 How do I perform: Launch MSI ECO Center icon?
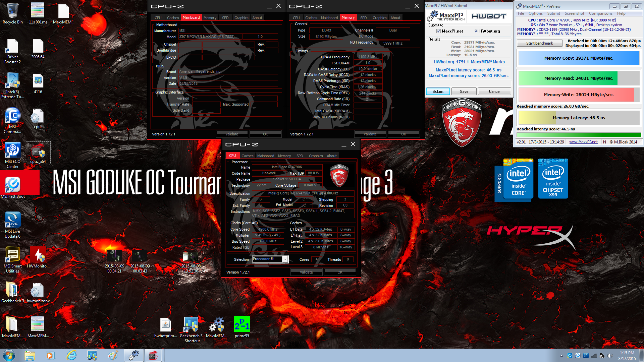[12, 156]
